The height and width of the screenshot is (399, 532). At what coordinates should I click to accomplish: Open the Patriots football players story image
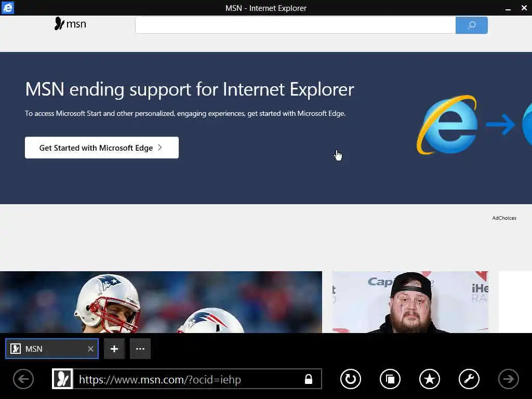(x=161, y=302)
